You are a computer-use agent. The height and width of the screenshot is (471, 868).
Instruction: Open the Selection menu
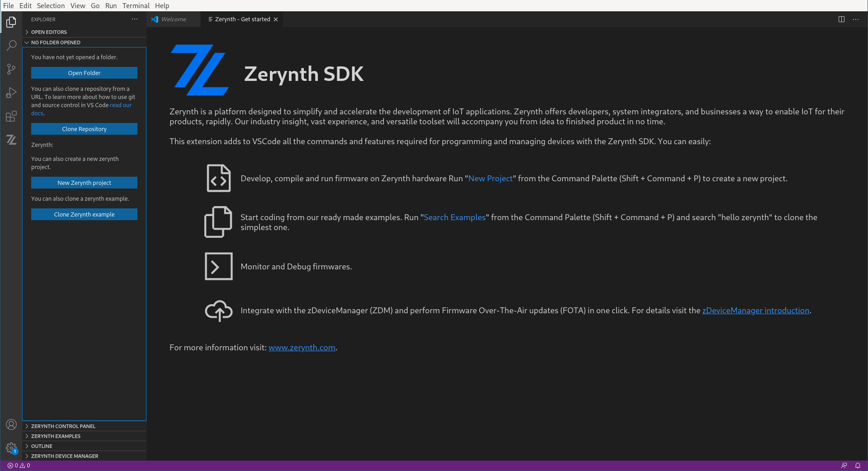pos(51,5)
